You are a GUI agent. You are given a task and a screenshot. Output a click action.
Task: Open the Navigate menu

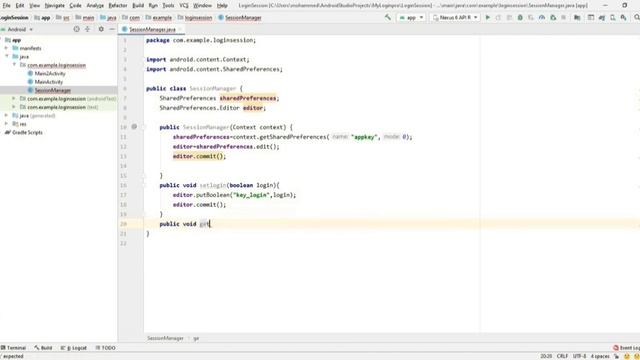pyautogui.click(x=55, y=6)
